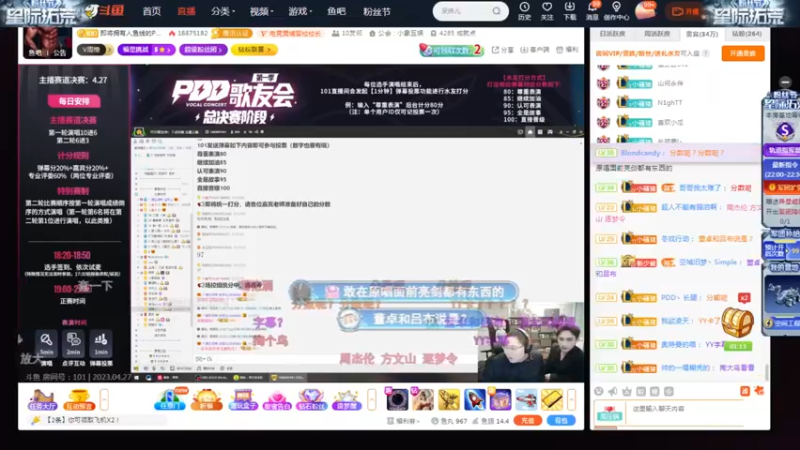
Task: Open the 钻石粉丝 diamond icon
Action: coord(311,399)
